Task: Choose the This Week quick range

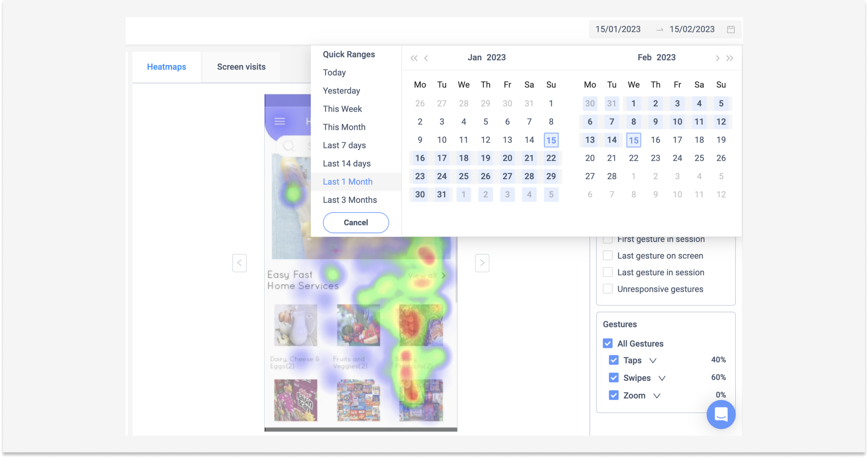Action: (342, 109)
